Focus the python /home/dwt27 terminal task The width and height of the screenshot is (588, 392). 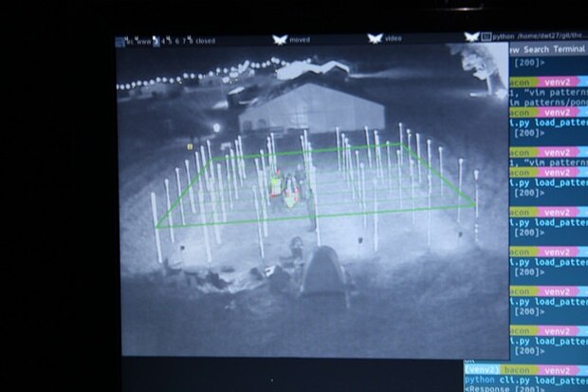click(540, 36)
